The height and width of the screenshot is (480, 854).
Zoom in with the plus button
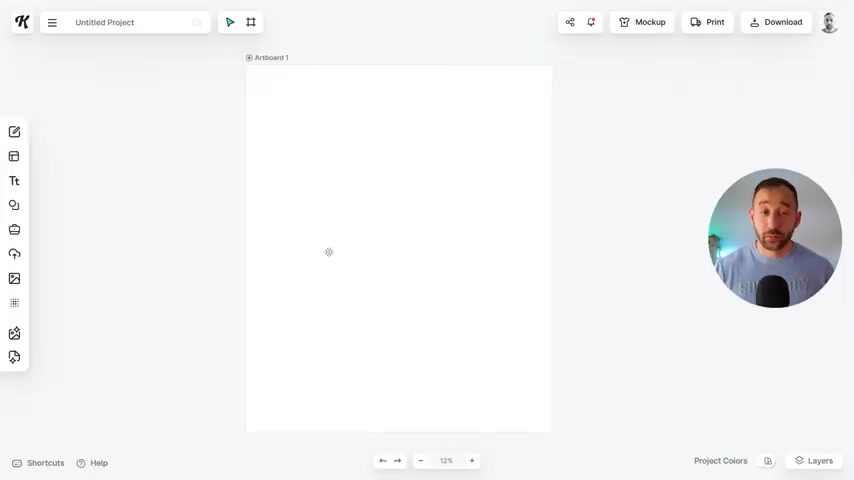pyautogui.click(x=472, y=461)
